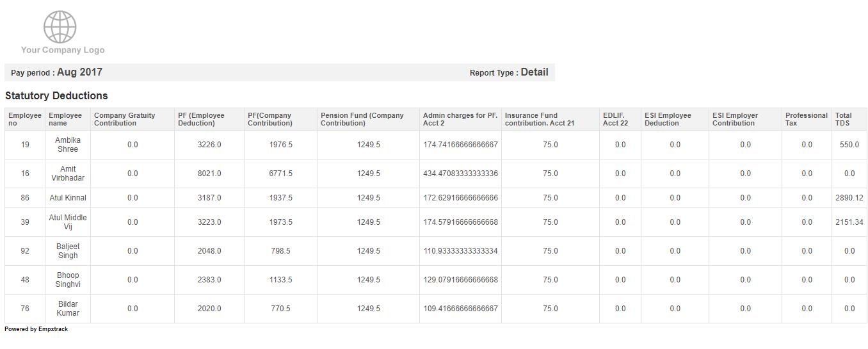Click the Total TDS column header
Viewport: 868px width, 349px height.
click(843, 119)
